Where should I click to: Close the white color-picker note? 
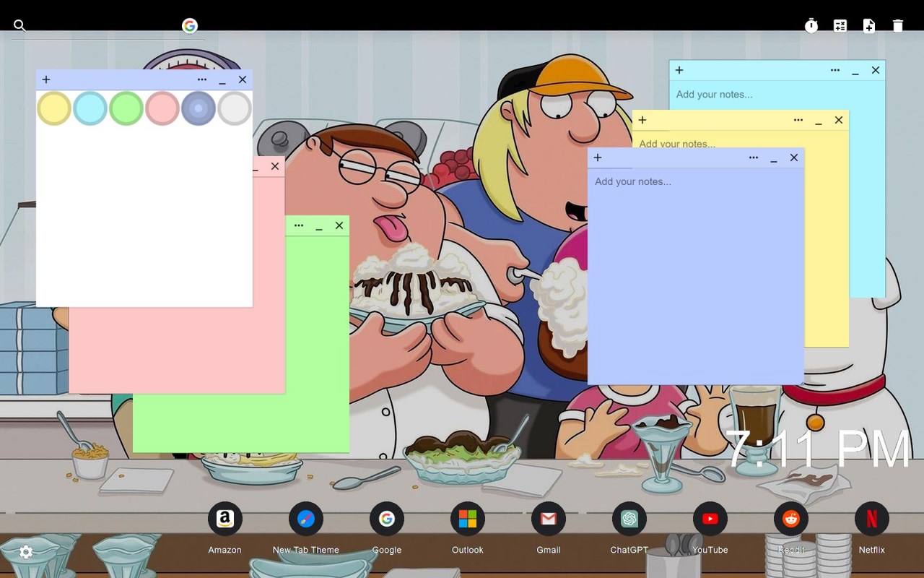pos(243,79)
